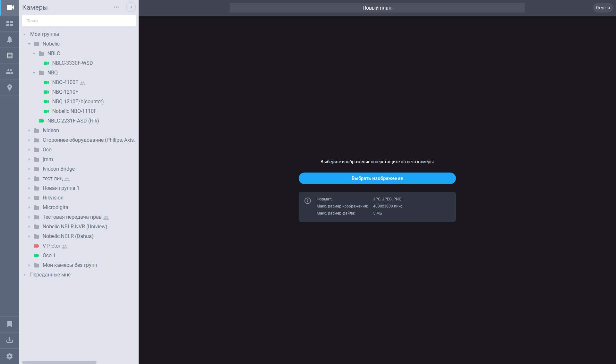This screenshot has width=616, height=364.
Task: Click shared icon beside Тестовая передача прав
Action: coord(106,218)
